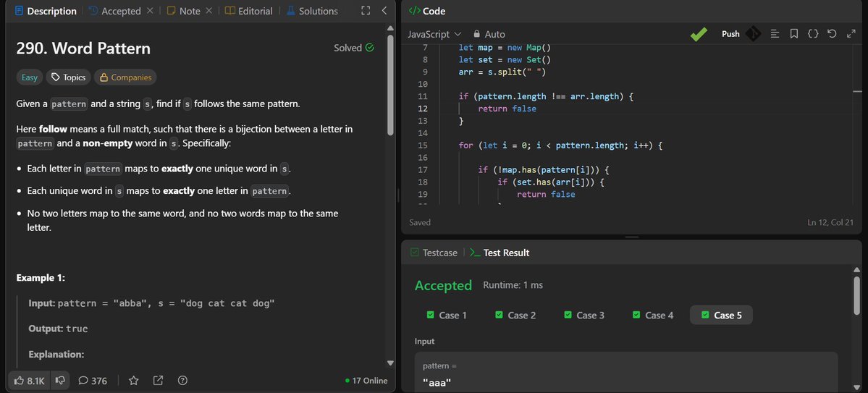Screen dimensions: 868x393
Task: Select Case 3 result
Action: coord(584,315)
